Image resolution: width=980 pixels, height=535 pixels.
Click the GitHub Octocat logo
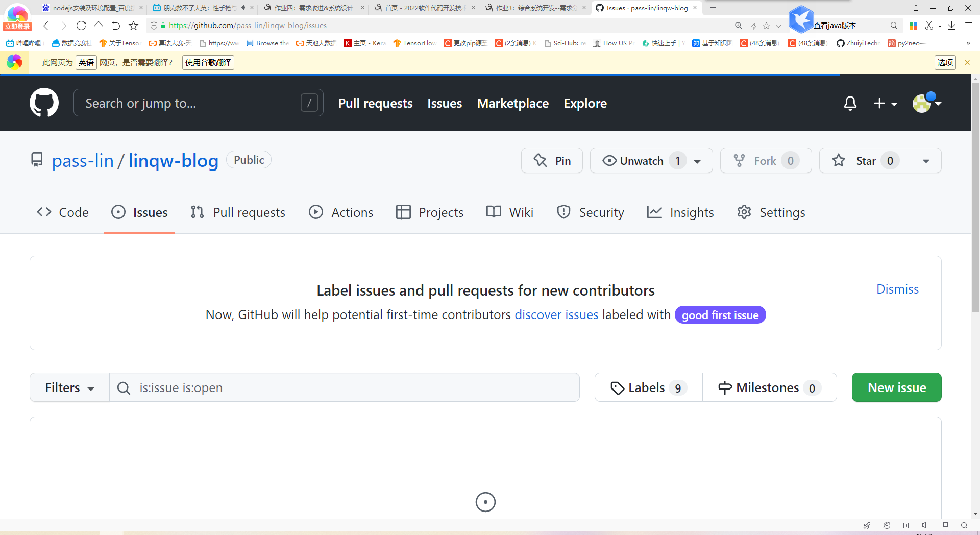[44, 103]
